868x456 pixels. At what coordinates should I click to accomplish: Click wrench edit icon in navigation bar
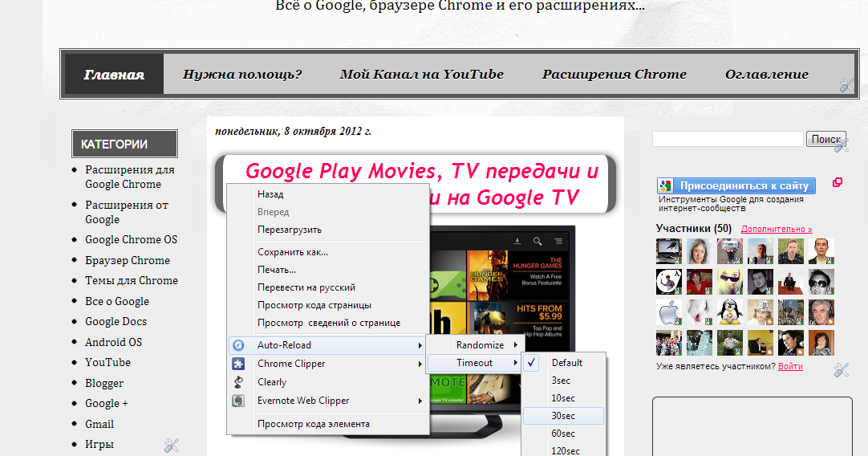tap(846, 85)
